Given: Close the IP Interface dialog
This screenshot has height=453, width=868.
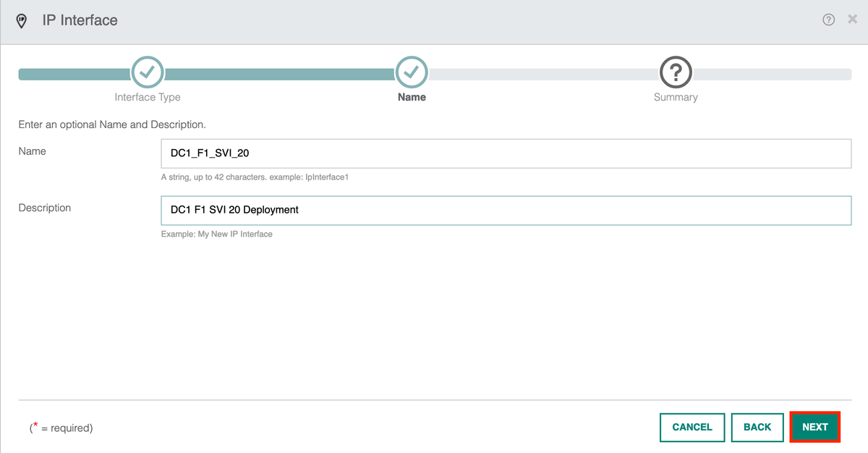Looking at the screenshot, I should 854,19.
